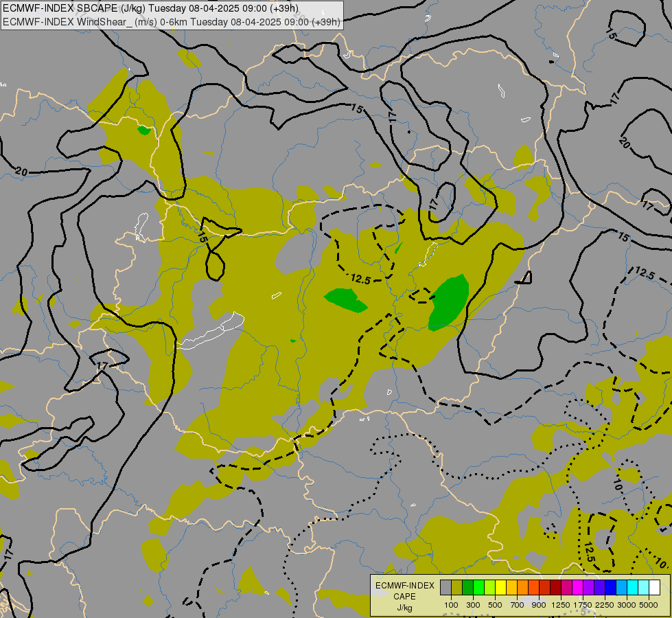Select the red swatch right of 900 tick
Viewport: 672px width, 618px height.
click(x=544, y=587)
